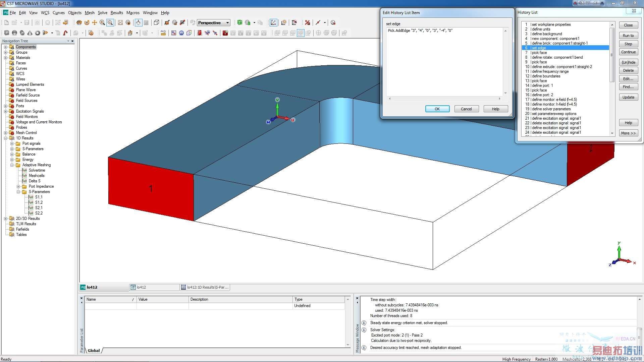Create a torus shape from toolbar
644x362 pixels.
point(38,33)
